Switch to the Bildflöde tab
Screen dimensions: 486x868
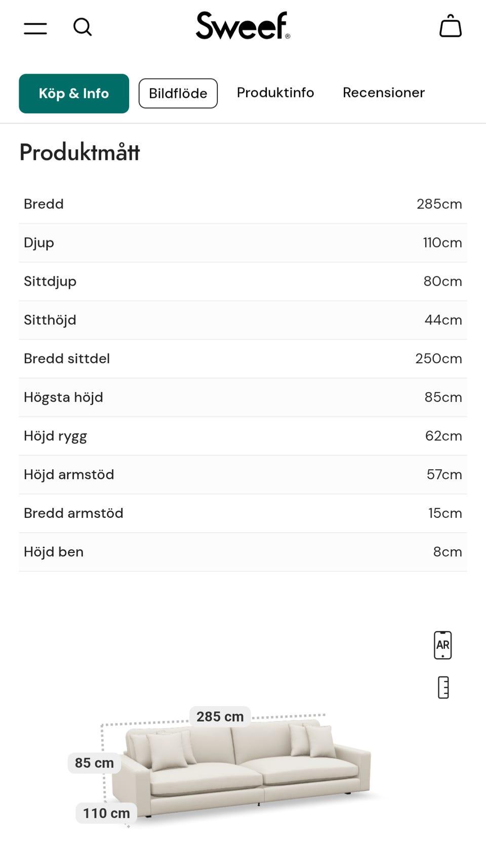click(178, 94)
